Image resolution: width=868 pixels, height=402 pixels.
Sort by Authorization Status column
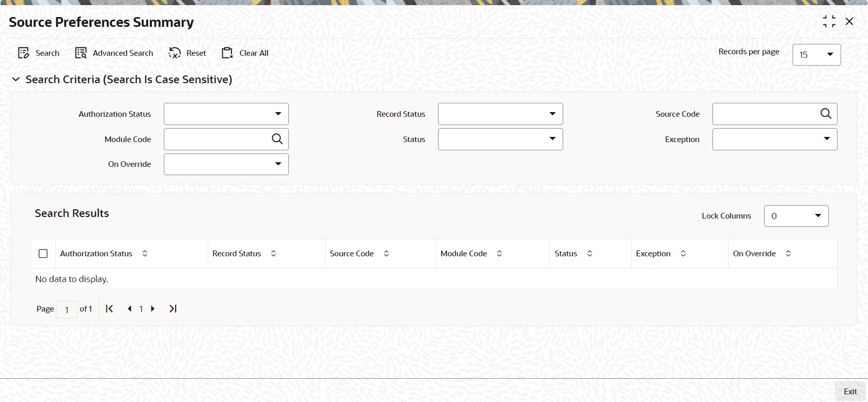click(145, 254)
